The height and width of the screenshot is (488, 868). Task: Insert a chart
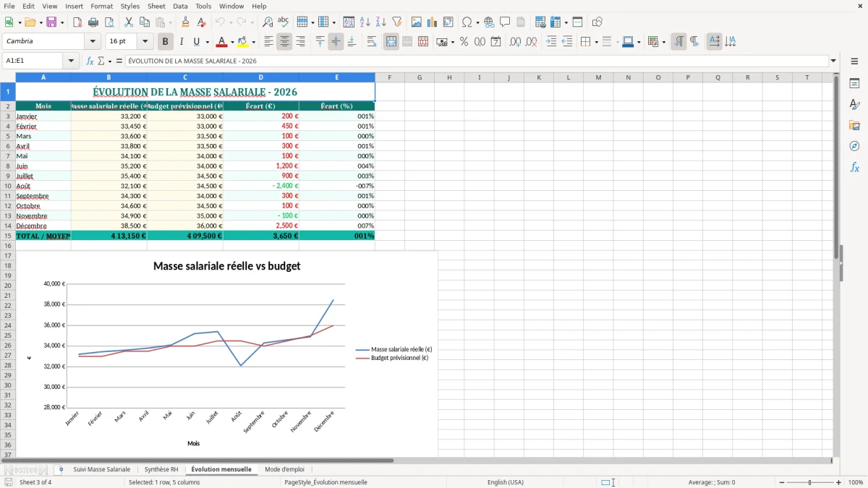pos(433,22)
